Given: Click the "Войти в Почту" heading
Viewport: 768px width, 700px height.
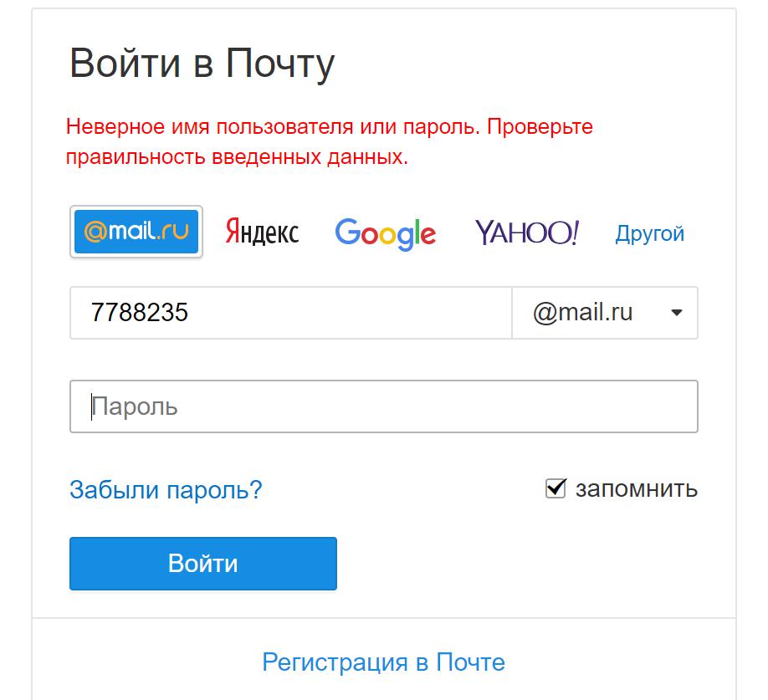Looking at the screenshot, I should tap(202, 64).
